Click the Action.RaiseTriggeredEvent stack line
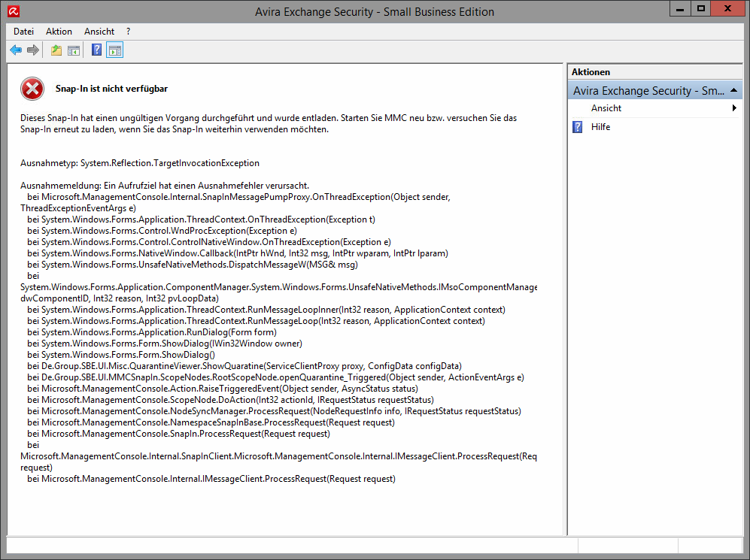The width and height of the screenshot is (750, 560). (223, 389)
